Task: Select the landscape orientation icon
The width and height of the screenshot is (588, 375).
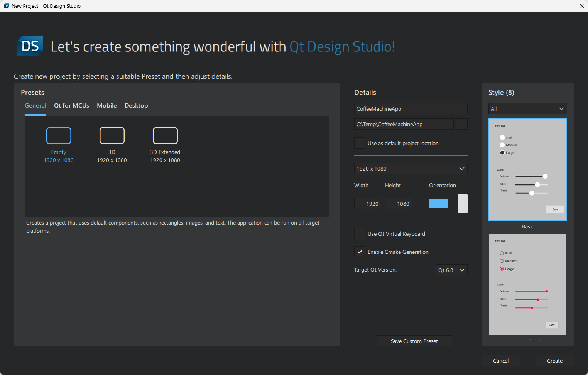Action: [438, 203]
